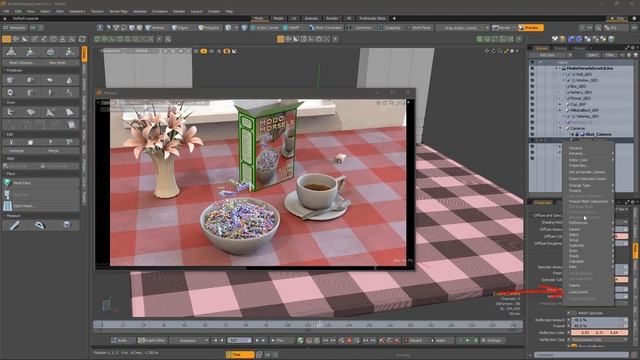Open the Drag Action dropdown in toolbar

click(463, 28)
